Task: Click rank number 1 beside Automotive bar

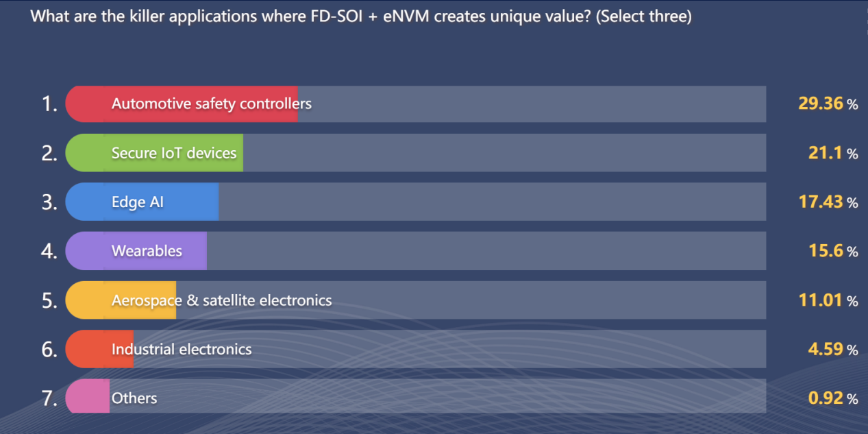Action: point(49,104)
